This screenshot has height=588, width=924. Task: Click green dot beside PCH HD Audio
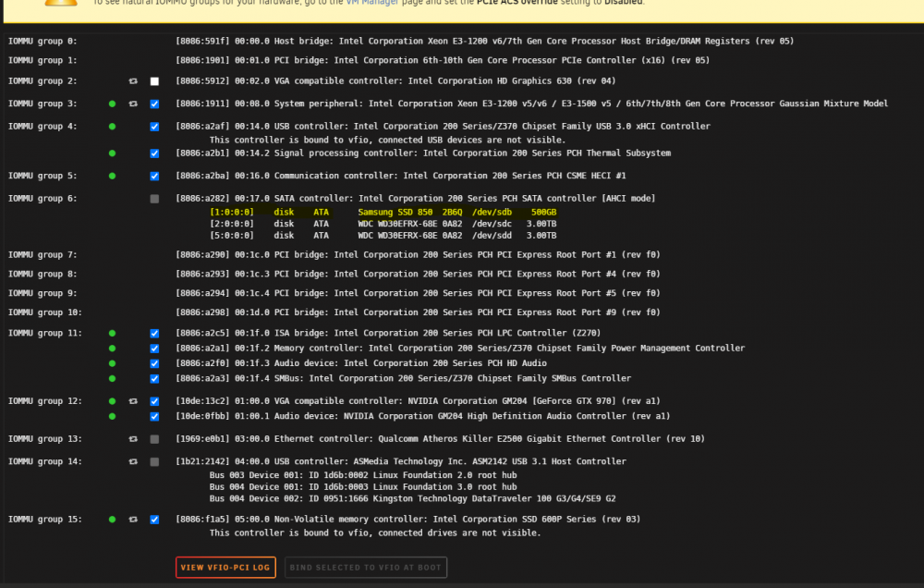point(112,363)
